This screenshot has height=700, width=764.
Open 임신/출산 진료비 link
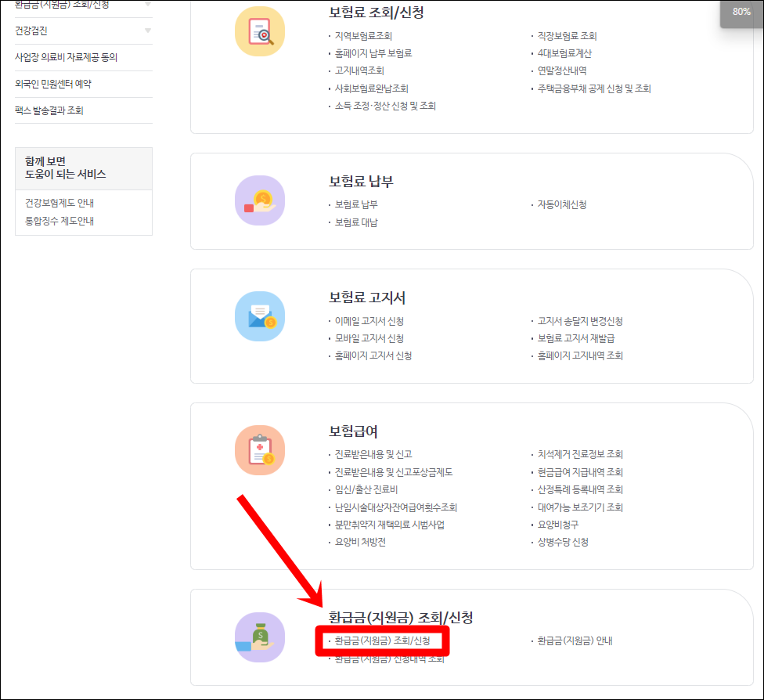(x=366, y=489)
